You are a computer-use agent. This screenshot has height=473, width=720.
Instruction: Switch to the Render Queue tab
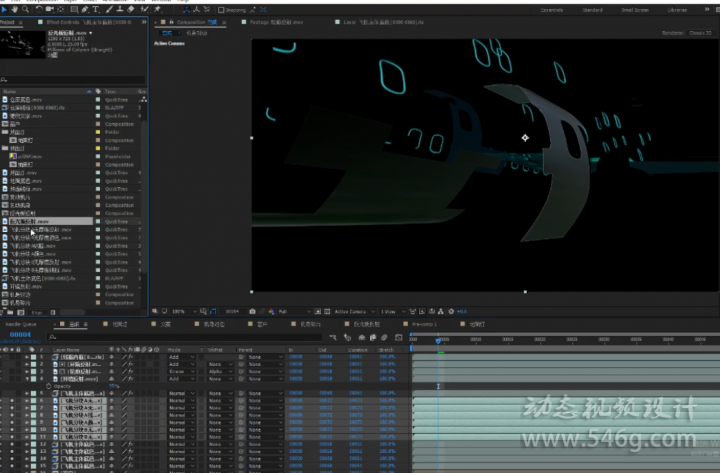point(21,324)
